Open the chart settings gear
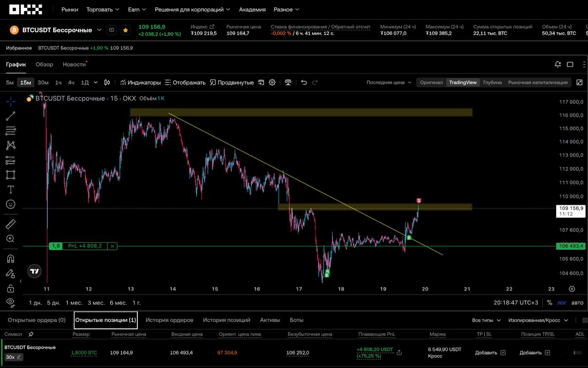 pos(272,82)
